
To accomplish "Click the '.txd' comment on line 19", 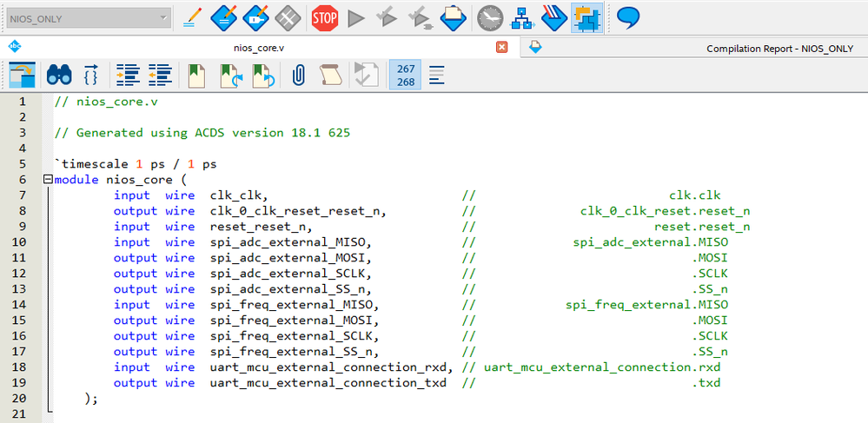I will [706, 383].
